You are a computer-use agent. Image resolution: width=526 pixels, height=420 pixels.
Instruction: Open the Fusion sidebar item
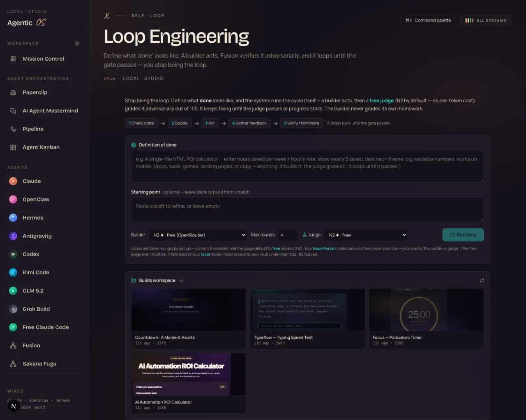click(x=44, y=346)
